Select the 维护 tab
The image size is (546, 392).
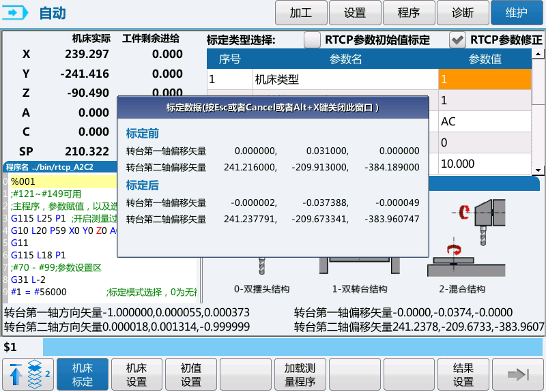tap(517, 13)
